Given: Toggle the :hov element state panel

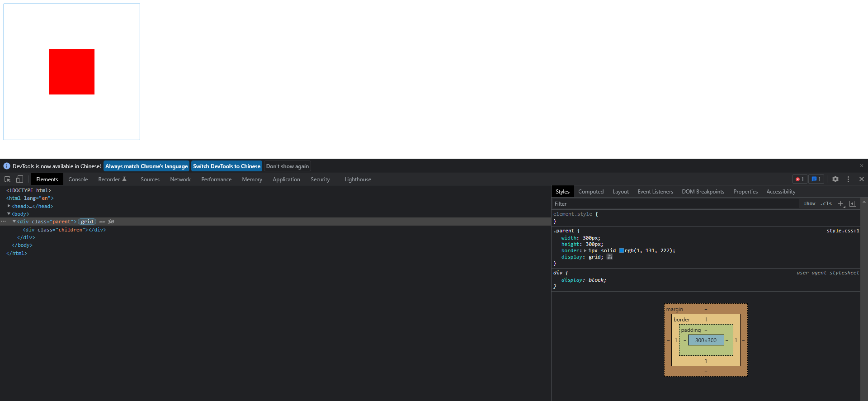Looking at the screenshot, I should click(x=809, y=203).
